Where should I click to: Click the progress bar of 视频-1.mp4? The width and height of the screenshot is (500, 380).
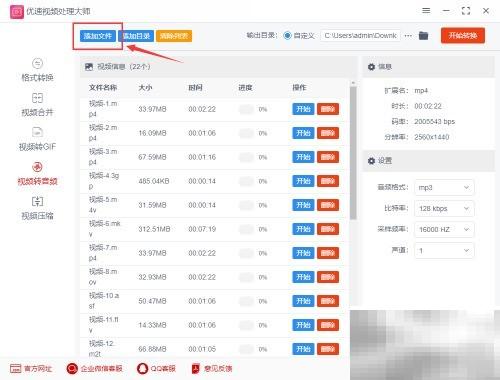coord(247,109)
